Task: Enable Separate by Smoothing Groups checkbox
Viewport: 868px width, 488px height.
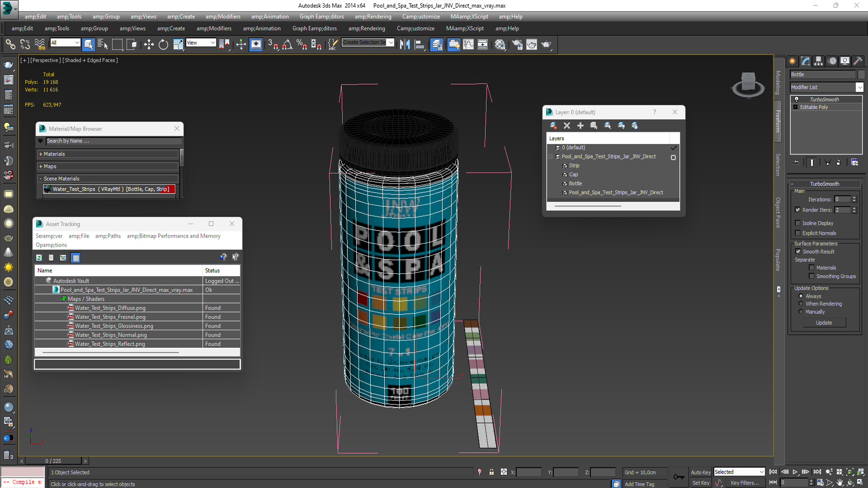Action: [811, 276]
